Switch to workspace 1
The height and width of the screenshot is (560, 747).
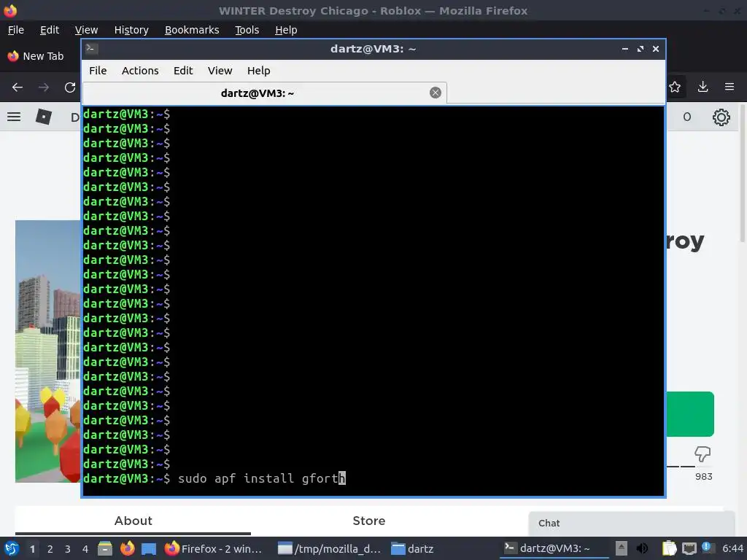32,549
